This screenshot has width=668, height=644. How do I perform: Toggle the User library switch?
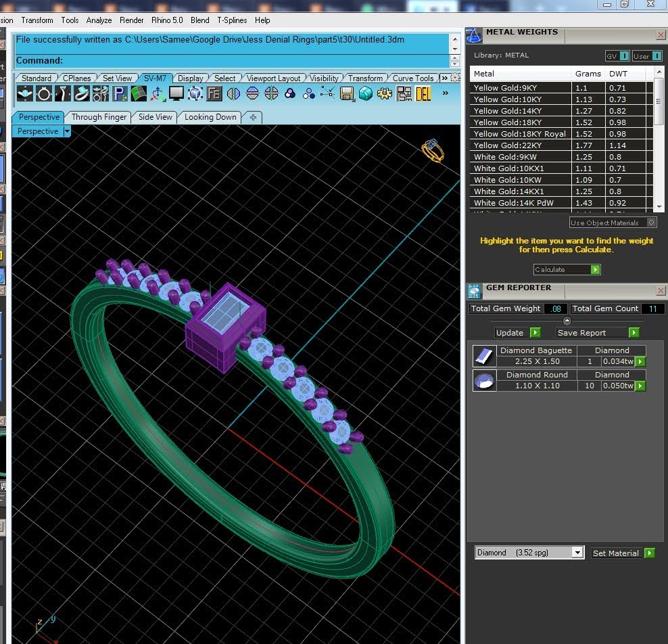[646, 56]
